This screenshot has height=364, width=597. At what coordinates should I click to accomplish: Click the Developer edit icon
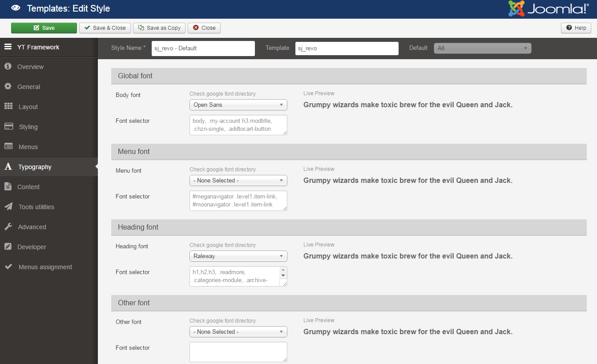point(8,247)
